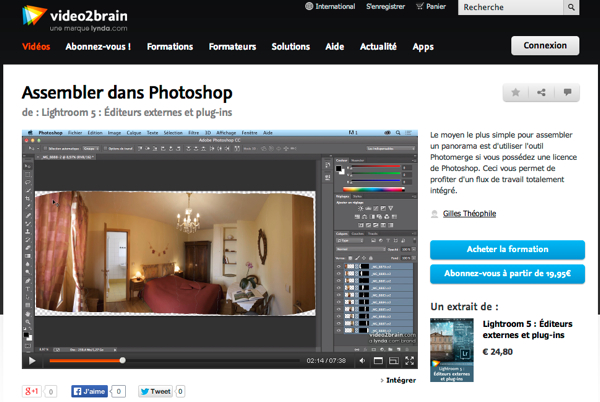Click the video2brain logo

coord(75,18)
